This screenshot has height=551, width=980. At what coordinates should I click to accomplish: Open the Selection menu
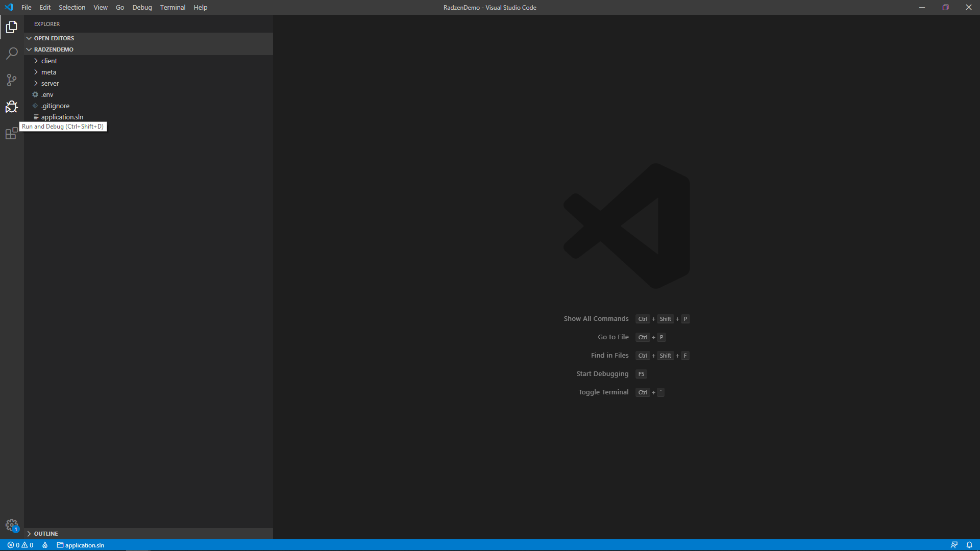click(x=72, y=7)
